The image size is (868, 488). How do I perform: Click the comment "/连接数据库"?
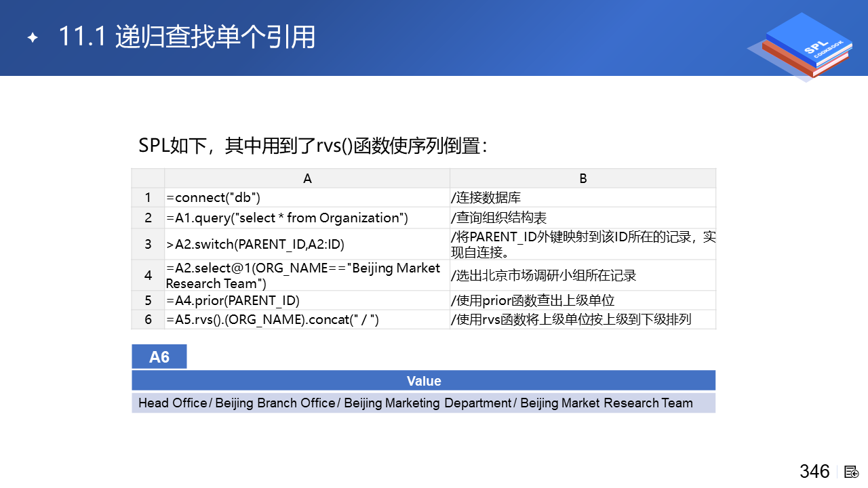583,198
